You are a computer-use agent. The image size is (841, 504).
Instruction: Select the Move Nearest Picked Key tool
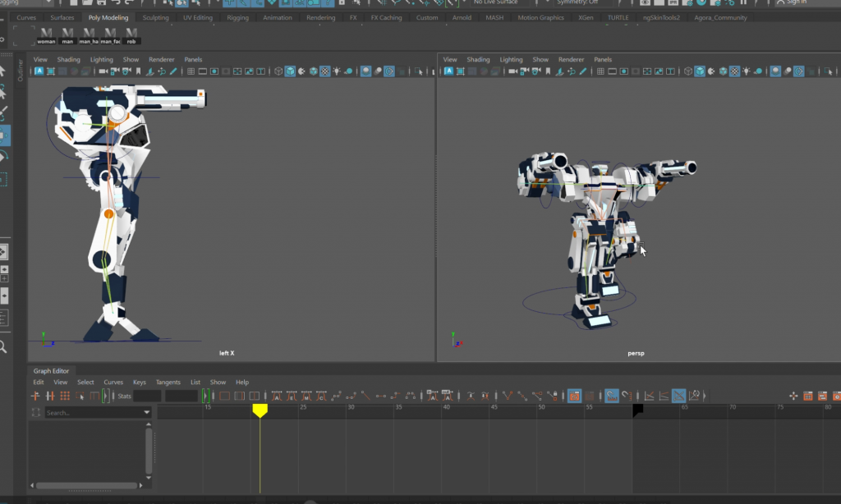tap(35, 396)
